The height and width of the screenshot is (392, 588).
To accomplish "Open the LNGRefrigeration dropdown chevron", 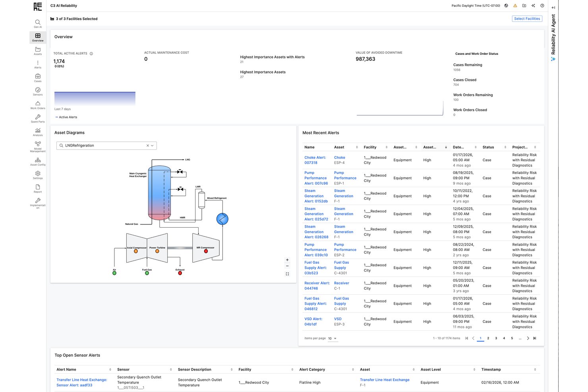I will coord(152,146).
